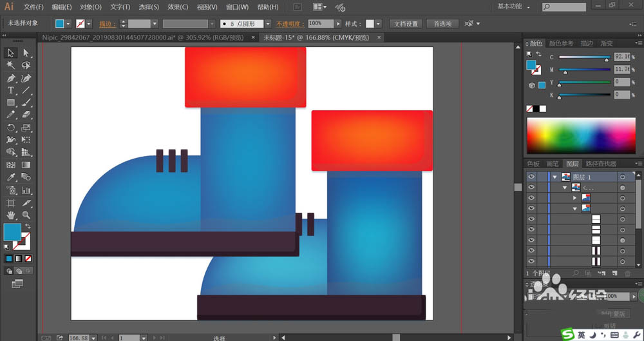The height and width of the screenshot is (341, 644).
Task: Select the Rotate tool
Action: (11, 128)
